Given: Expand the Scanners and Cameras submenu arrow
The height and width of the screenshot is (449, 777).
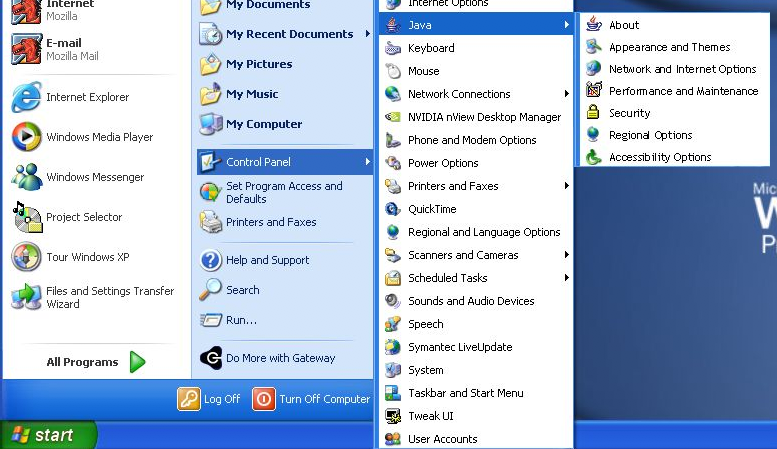Looking at the screenshot, I should [x=566, y=255].
